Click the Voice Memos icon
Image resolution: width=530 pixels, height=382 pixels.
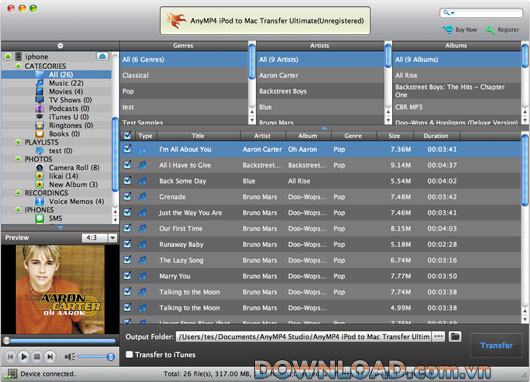(x=40, y=201)
